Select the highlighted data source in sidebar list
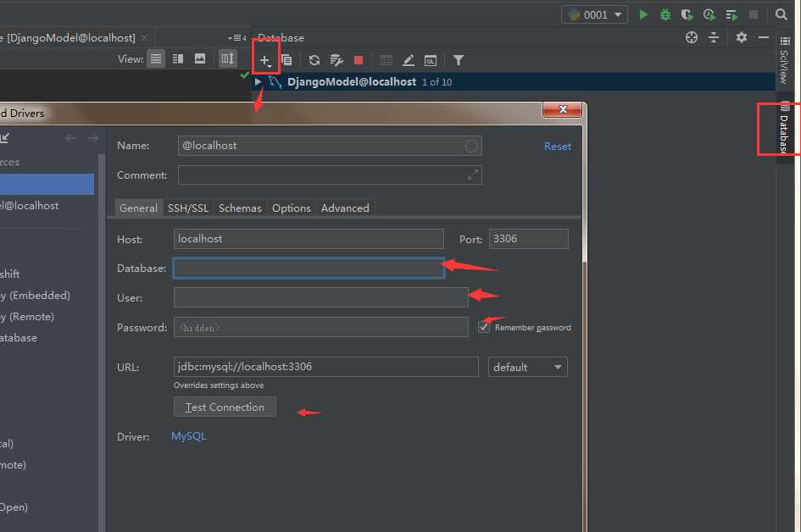The height and width of the screenshot is (532, 801). (x=47, y=184)
